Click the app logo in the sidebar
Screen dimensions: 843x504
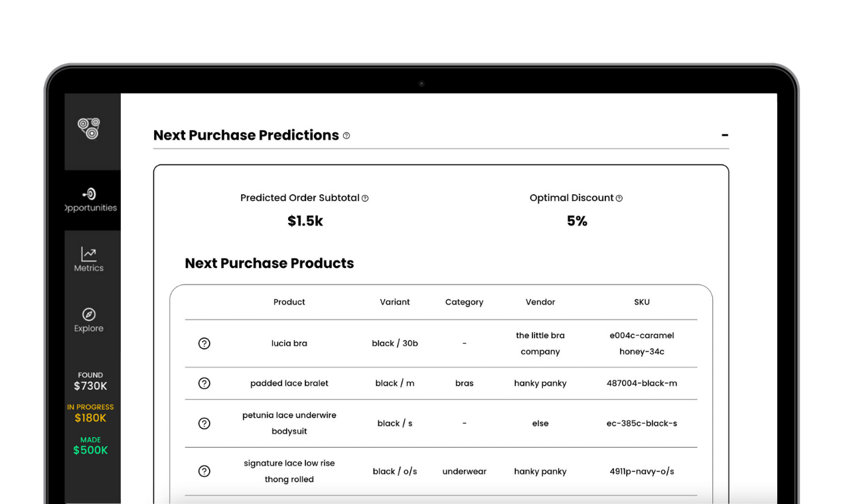pyautogui.click(x=89, y=128)
